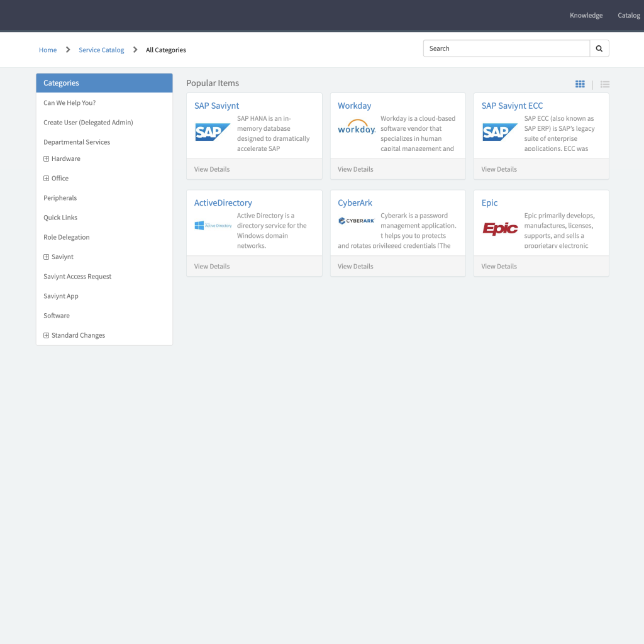Open the Service Catalog breadcrumb link

click(x=101, y=50)
